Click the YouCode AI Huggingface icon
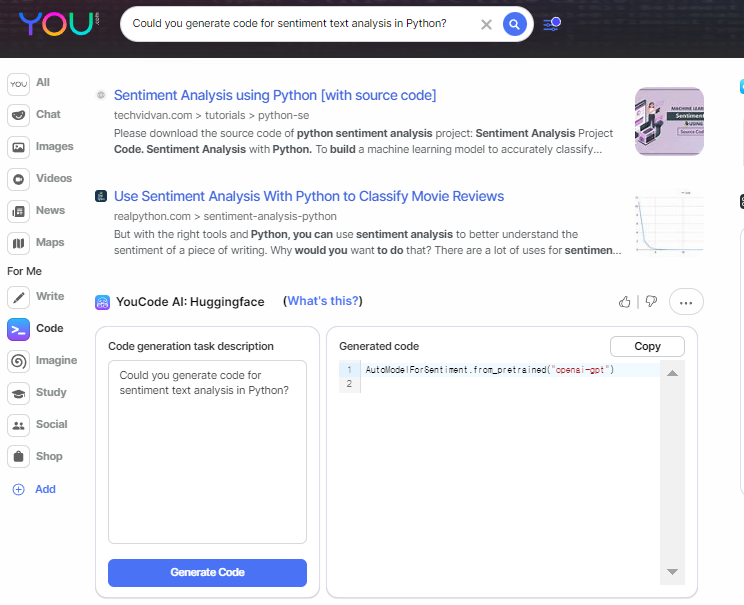 click(x=102, y=302)
